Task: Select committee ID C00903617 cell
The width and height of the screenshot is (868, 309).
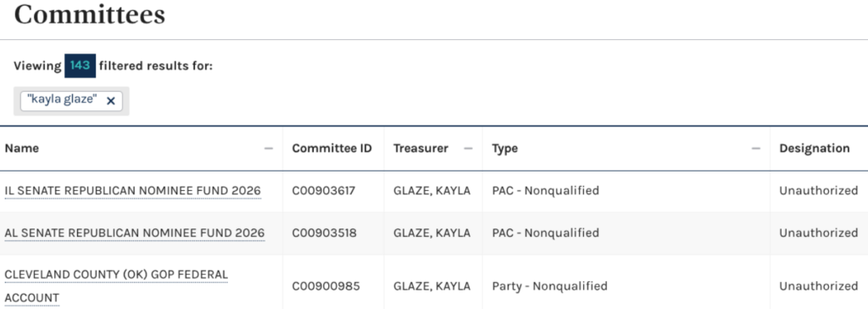Action: pos(325,191)
